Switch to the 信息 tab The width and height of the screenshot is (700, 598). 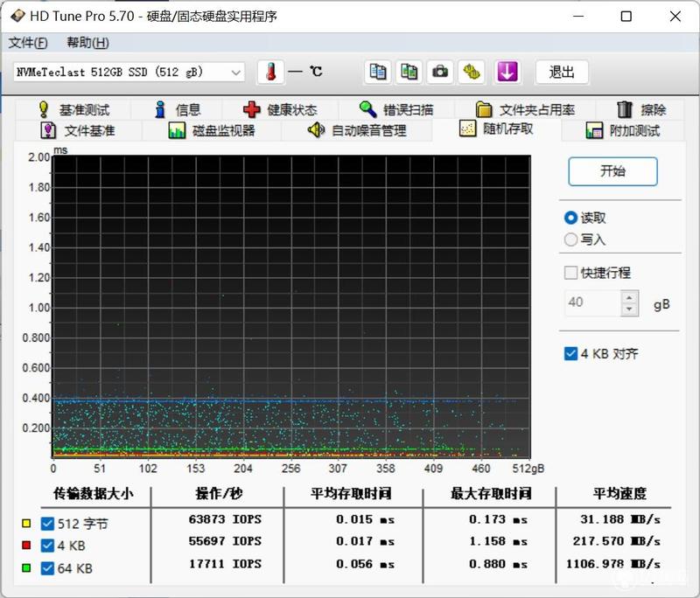point(178,109)
